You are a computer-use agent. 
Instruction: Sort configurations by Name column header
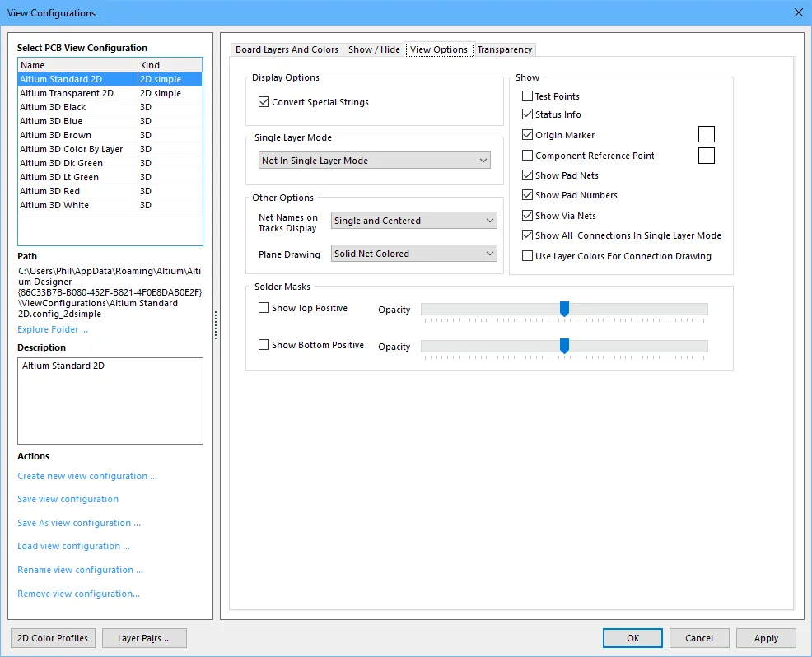tap(77, 65)
